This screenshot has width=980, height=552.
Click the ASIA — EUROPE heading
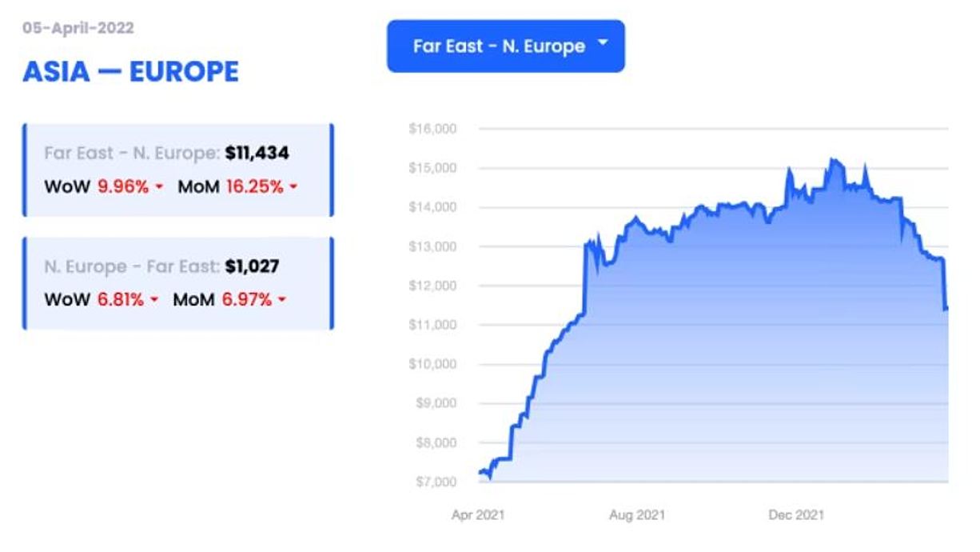point(131,72)
